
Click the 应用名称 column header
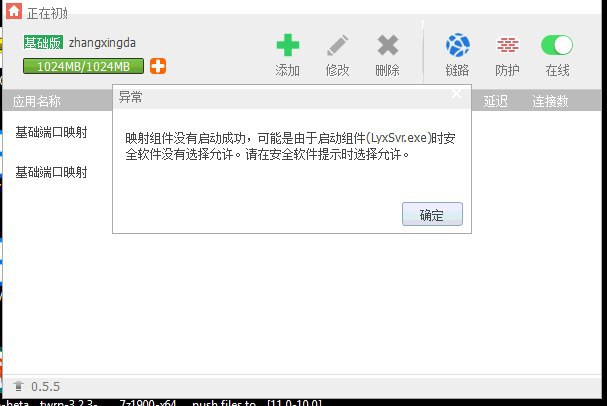36,101
